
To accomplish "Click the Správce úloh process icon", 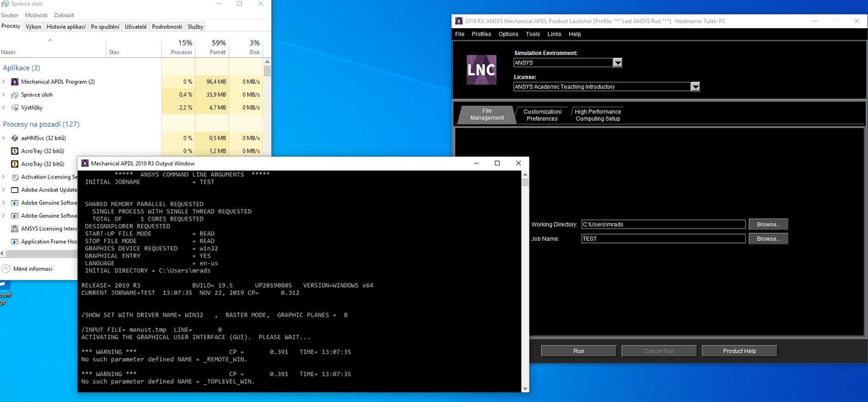I will 14,95.
